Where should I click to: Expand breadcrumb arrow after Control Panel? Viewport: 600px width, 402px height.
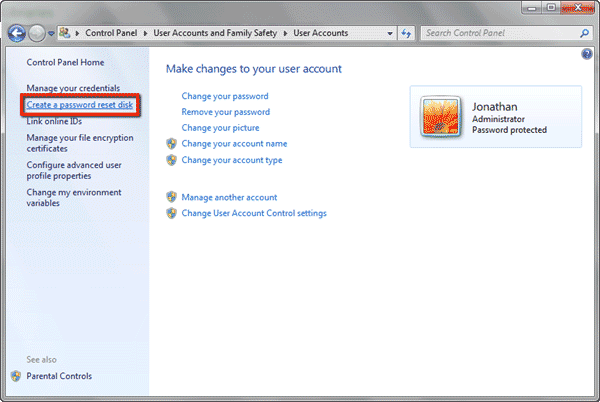pos(146,33)
